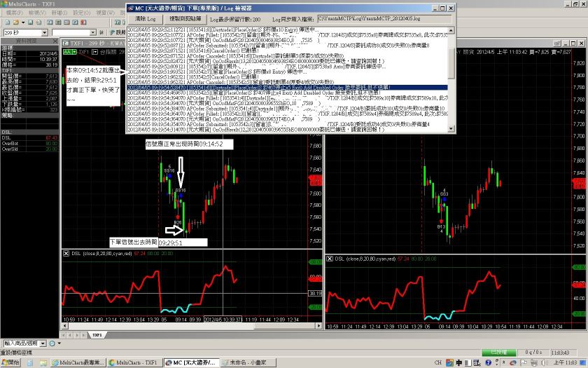The height and width of the screenshot is (368, 588).
Task: Close the DSL indicator sub-chart panel
Action: [67, 253]
